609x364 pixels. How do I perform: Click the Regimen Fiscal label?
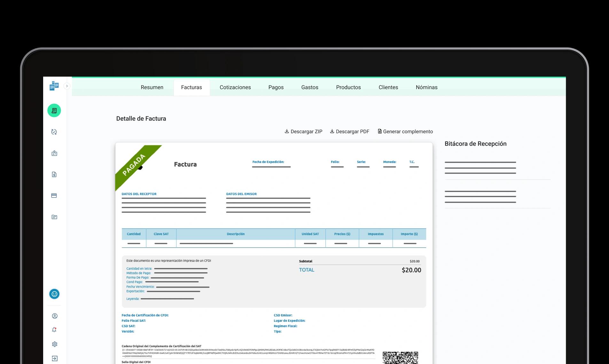point(285,326)
